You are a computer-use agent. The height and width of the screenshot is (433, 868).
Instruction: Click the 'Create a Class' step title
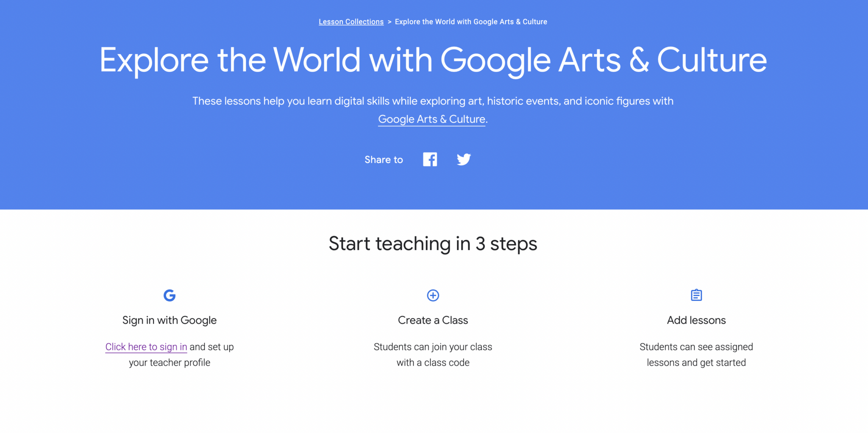point(433,320)
